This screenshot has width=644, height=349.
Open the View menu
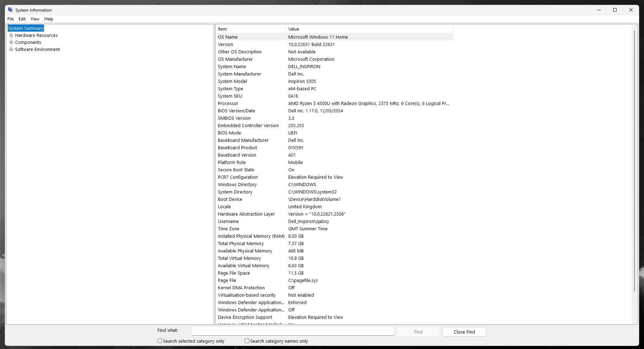[35, 19]
